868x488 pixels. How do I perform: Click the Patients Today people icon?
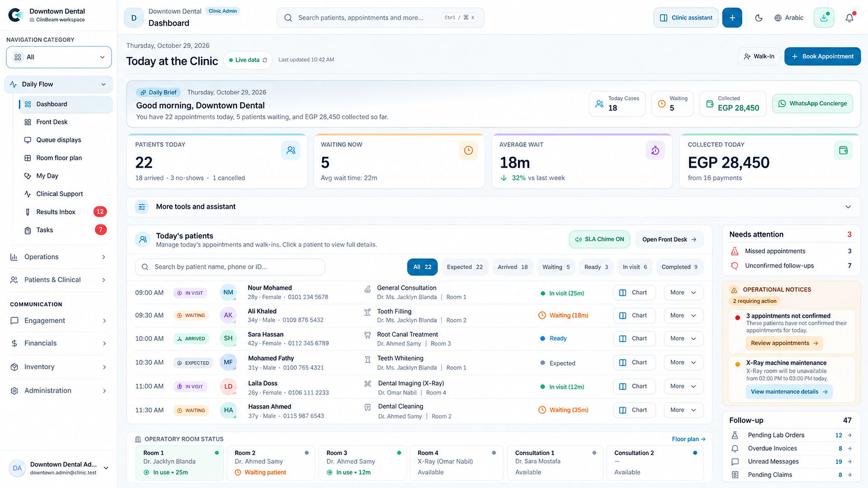(x=291, y=150)
